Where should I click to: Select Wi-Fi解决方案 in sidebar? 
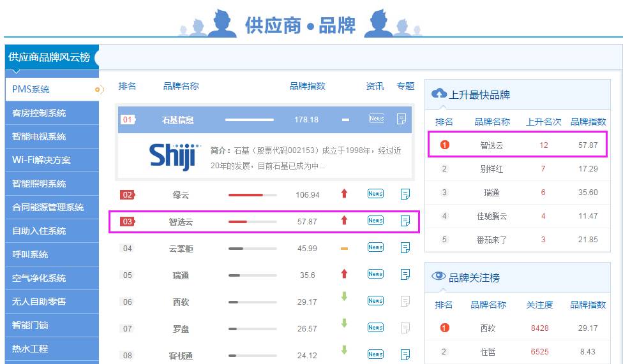tap(52, 160)
